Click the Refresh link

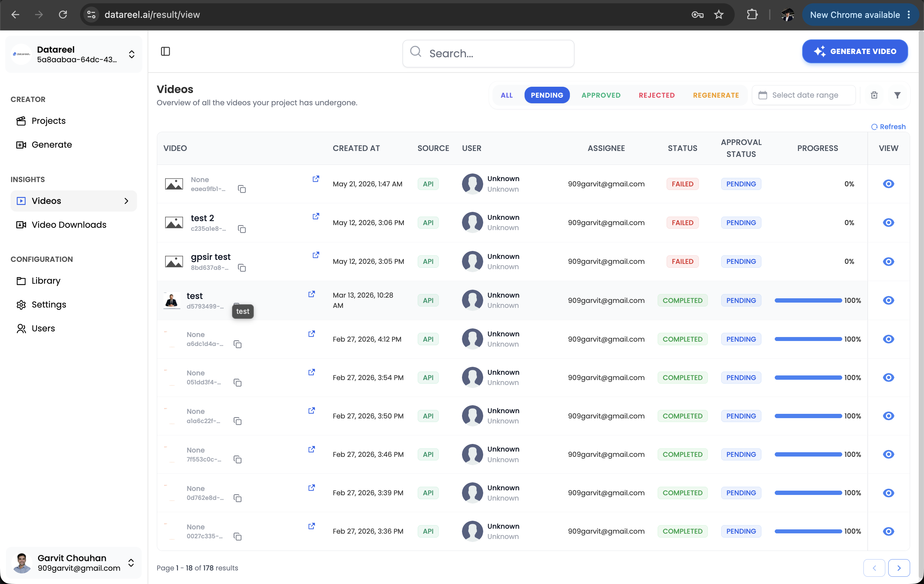[x=888, y=127]
